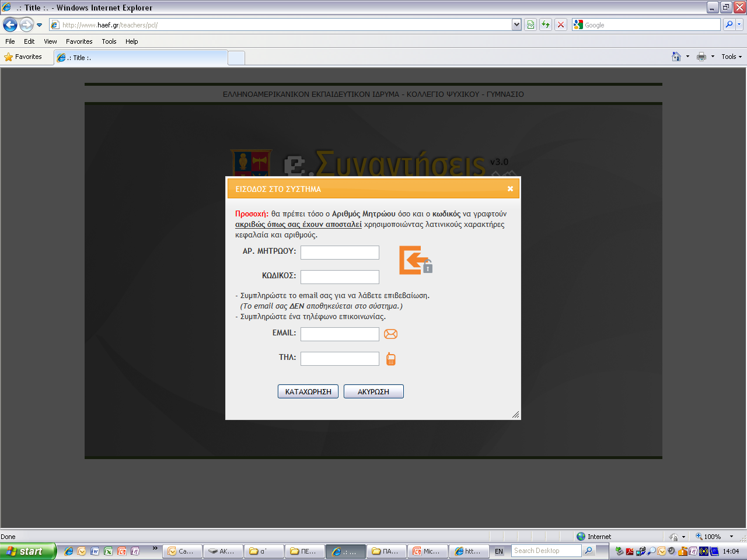Viewport: 747px width, 560px height.
Task: Click the network connection tray icon
Action: click(641, 551)
